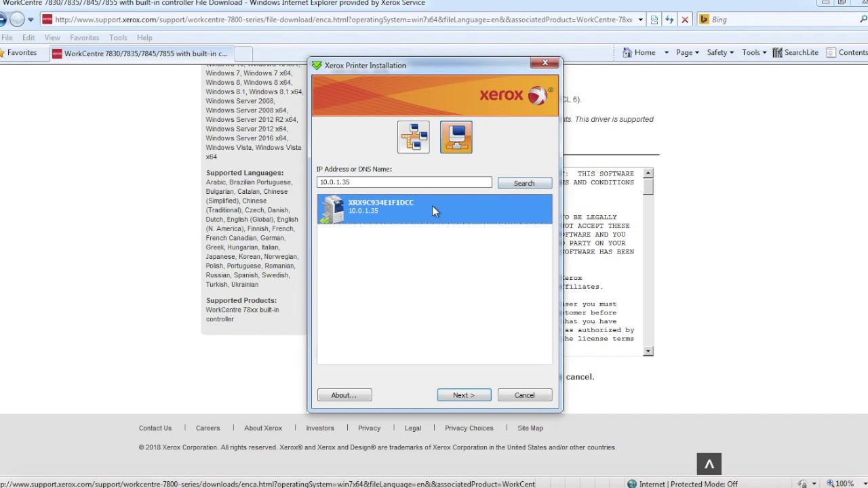Open the Page dropdown menu
The width and height of the screenshot is (868, 488).
pyautogui.click(x=687, y=52)
